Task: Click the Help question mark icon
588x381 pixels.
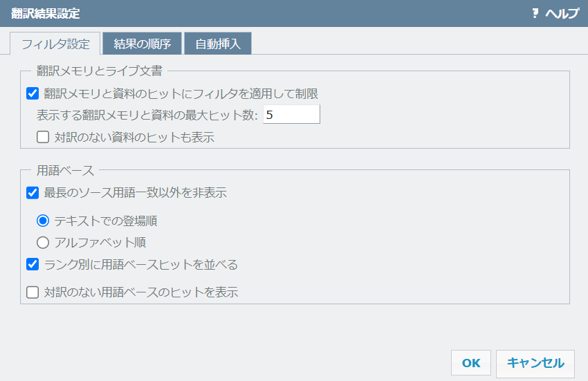Action: 535,13
